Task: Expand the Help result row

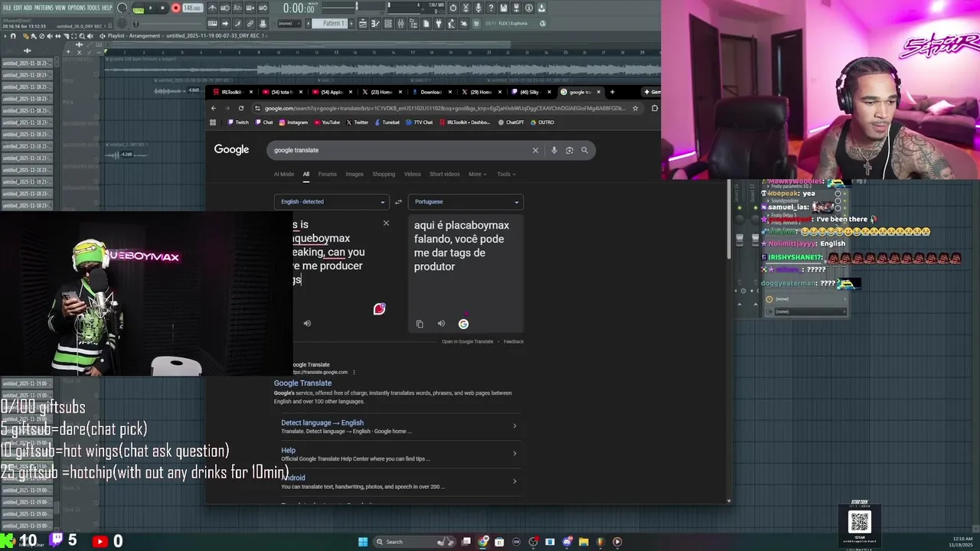Action: [398, 454]
